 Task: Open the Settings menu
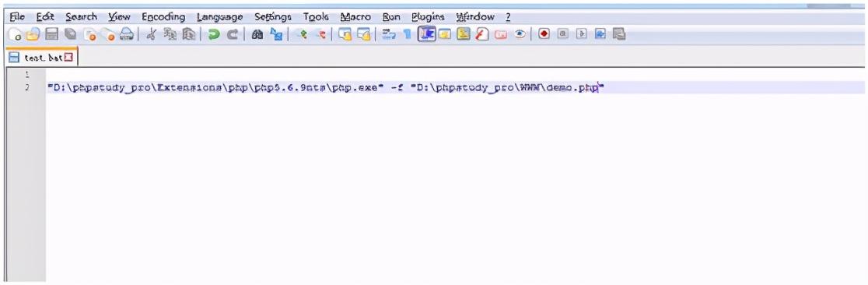(x=273, y=17)
